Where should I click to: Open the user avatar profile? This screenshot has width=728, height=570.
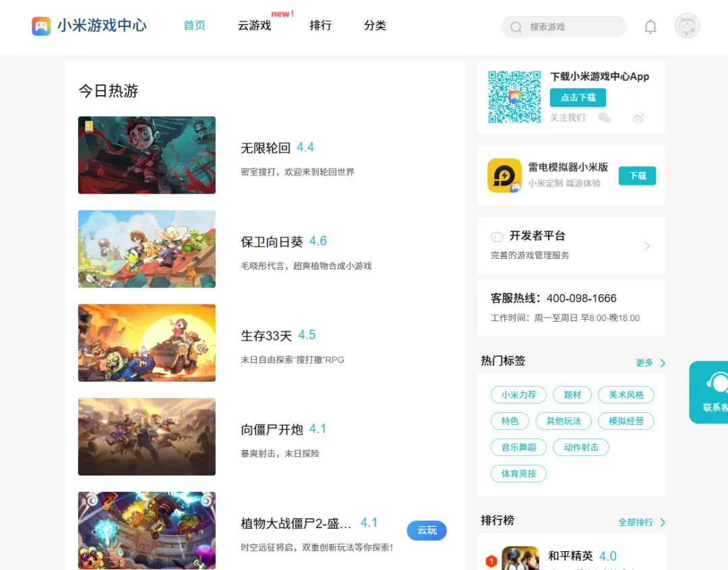click(687, 26)
